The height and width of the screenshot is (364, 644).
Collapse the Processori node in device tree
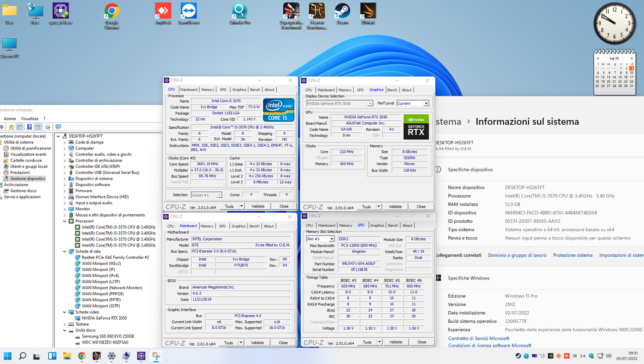click(x=65, y=221)
